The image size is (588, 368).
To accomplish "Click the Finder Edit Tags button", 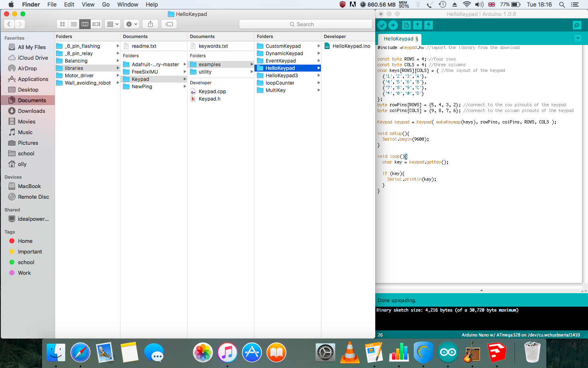I will (169, 24).
